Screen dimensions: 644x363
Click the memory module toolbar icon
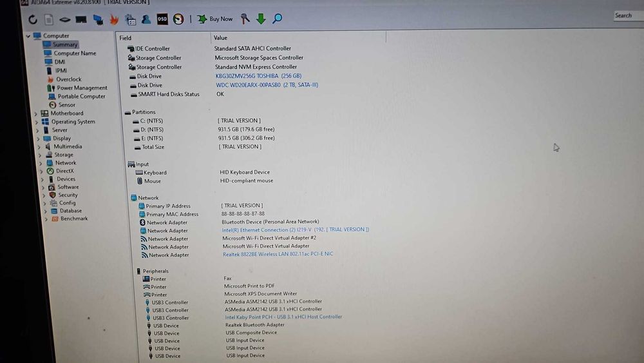tap(81, 19)
